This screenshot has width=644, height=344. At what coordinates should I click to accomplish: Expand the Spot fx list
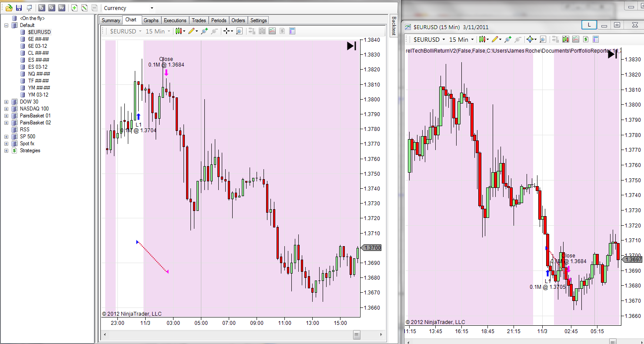click(7, 144)
